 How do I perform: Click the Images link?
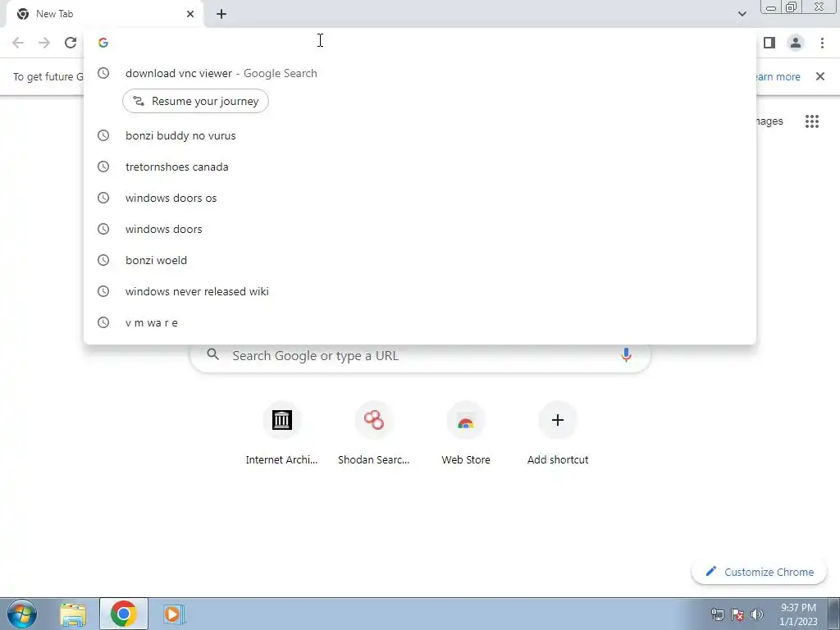pyautogui.click(x=769, y=121)
